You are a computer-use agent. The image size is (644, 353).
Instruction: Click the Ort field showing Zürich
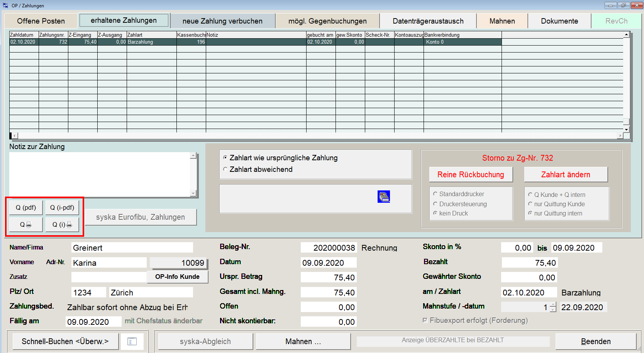pyautogui.click(x=151, y=292)
